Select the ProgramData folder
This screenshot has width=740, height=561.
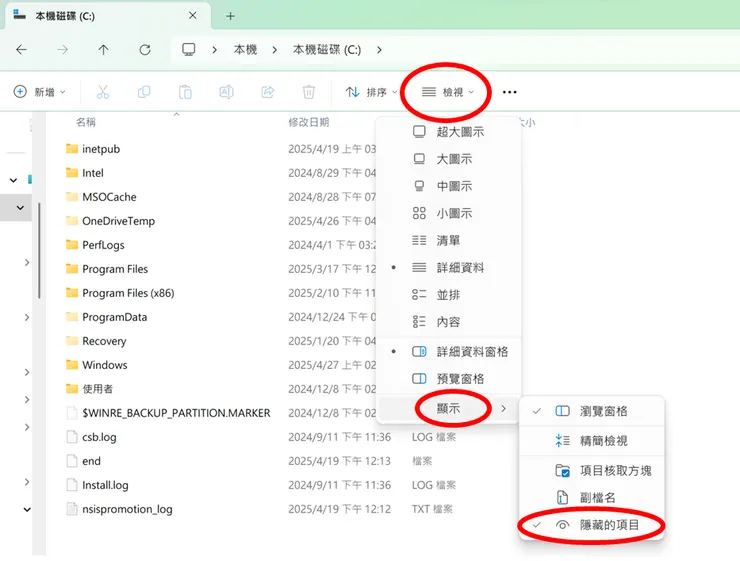click(x=114, y=317)
